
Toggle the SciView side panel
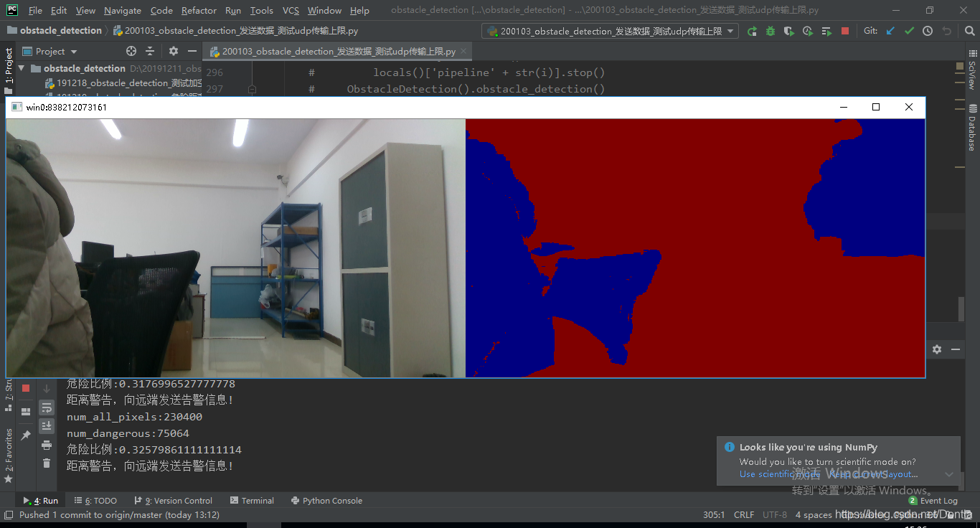click(x=972, y=70)
